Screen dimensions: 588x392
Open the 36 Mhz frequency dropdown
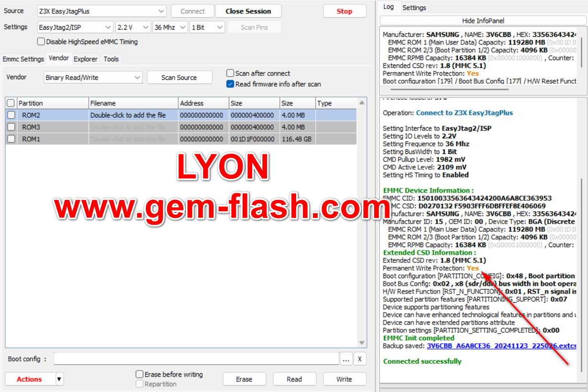(x=170, y=27)
